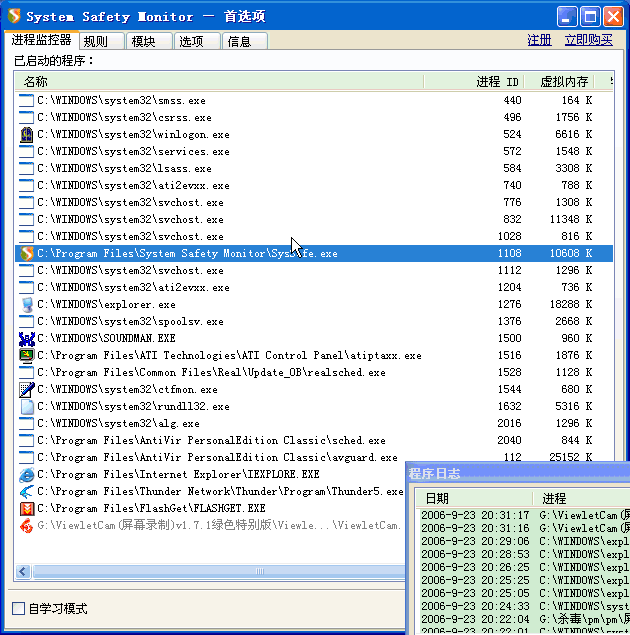Sort by the 名称 column header
The image size is (630, 635).
219,82
